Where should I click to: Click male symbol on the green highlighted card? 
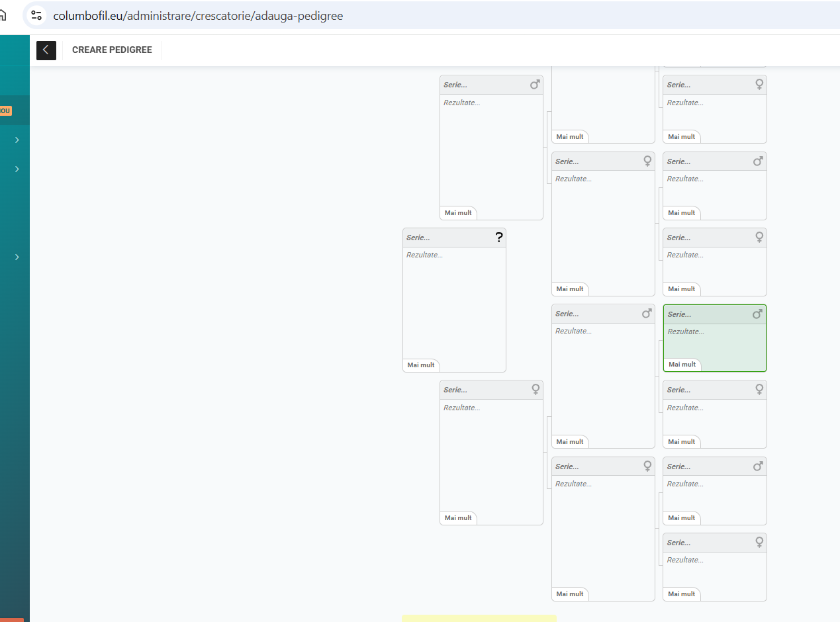(x=757, y=314)
